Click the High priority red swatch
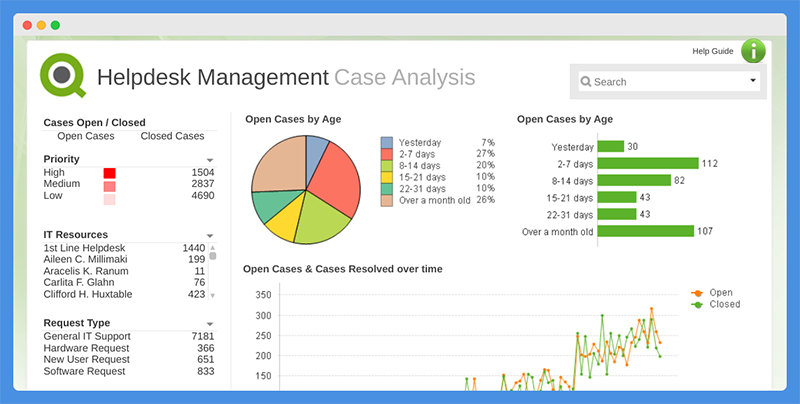Screen dimensions: 800x404 click(110, 173)
